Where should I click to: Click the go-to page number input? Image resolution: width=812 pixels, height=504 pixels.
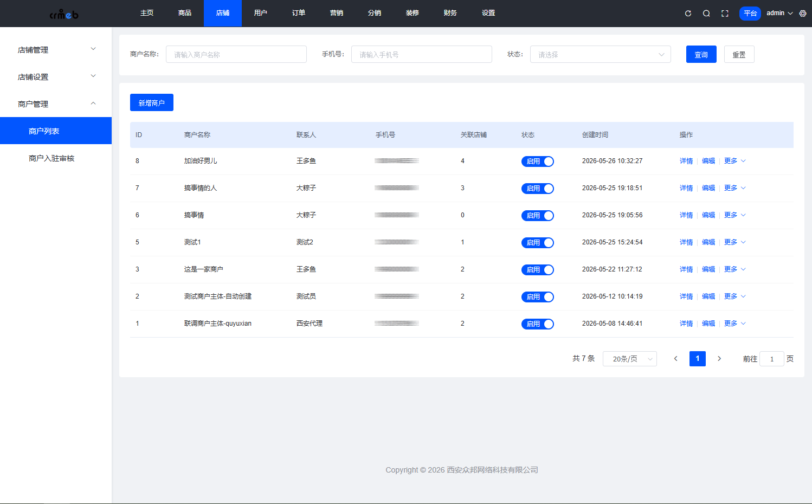tap(772, 359)
